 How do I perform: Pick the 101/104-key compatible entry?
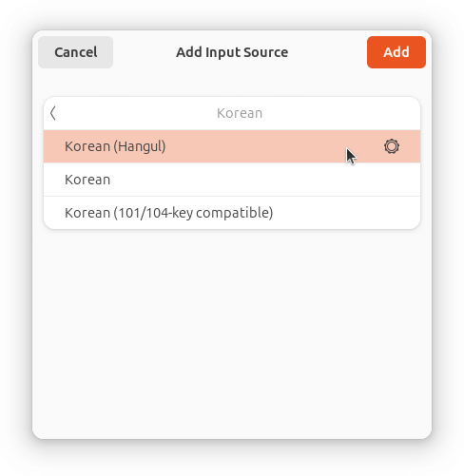232,213
